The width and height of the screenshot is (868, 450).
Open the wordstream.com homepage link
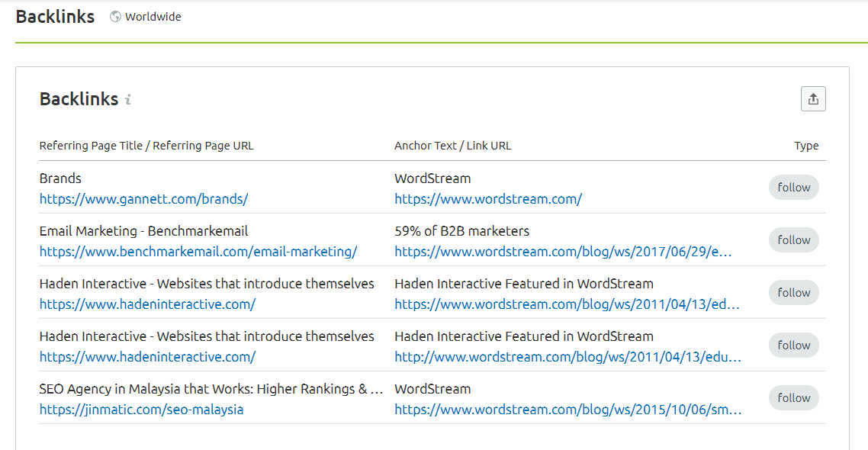(488, 199)
